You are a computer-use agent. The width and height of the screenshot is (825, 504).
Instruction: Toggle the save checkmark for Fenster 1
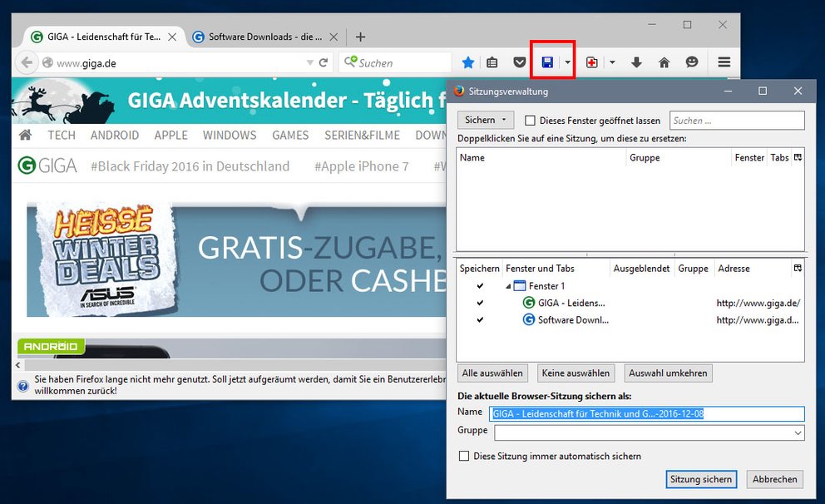[x=480, y=286]
